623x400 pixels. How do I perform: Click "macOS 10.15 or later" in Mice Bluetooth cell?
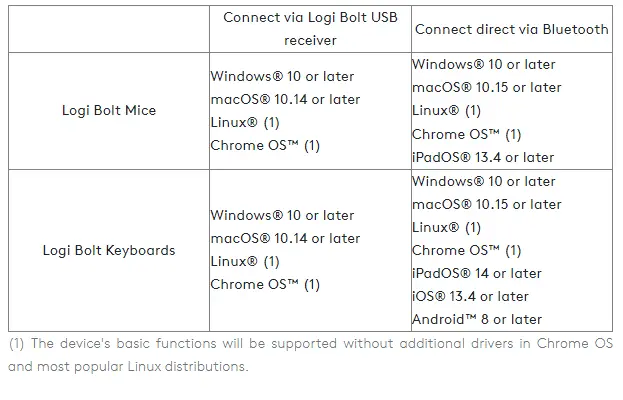point(487,87)
